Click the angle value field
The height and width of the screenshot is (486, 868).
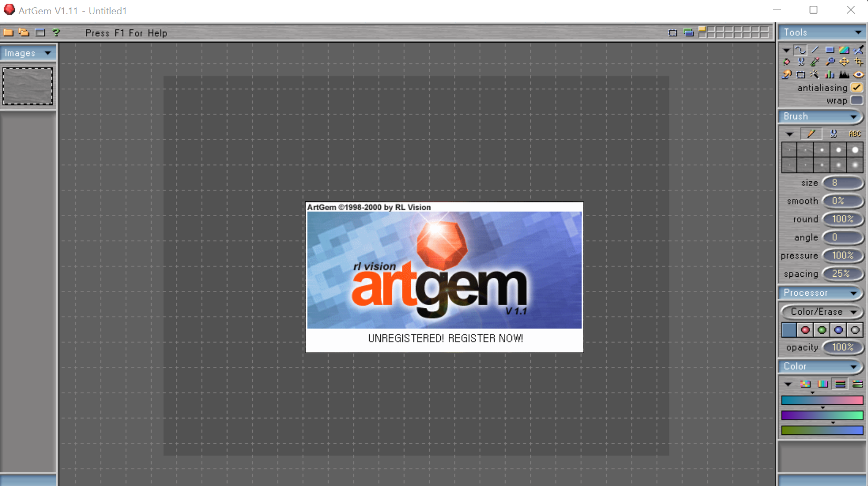(x=843, y=238)
